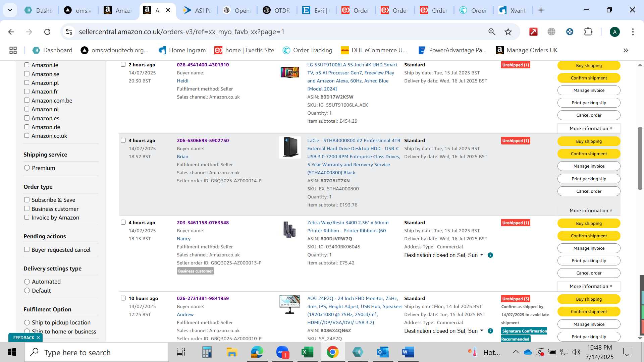Open the extensions puzzle icon
644x362 pixels.
click(x=588, y=32)
